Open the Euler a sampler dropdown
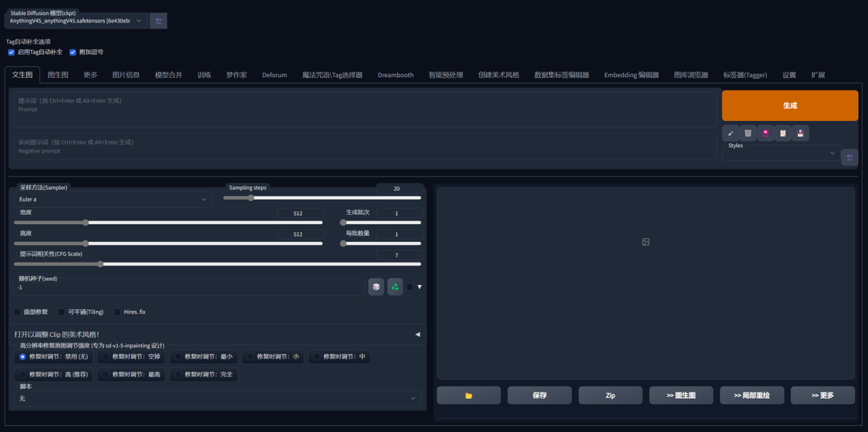The image size is (868, 432). tap(113, 199)
